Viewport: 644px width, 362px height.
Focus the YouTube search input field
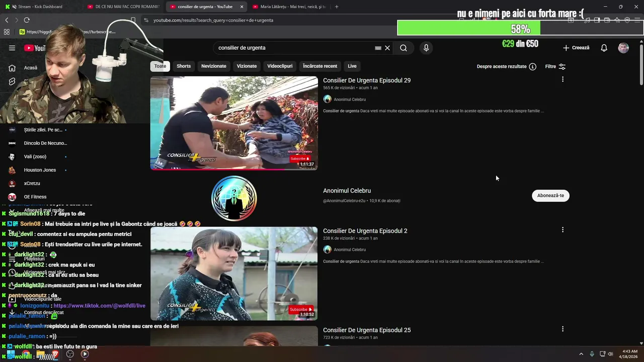[x=294, y=48]
